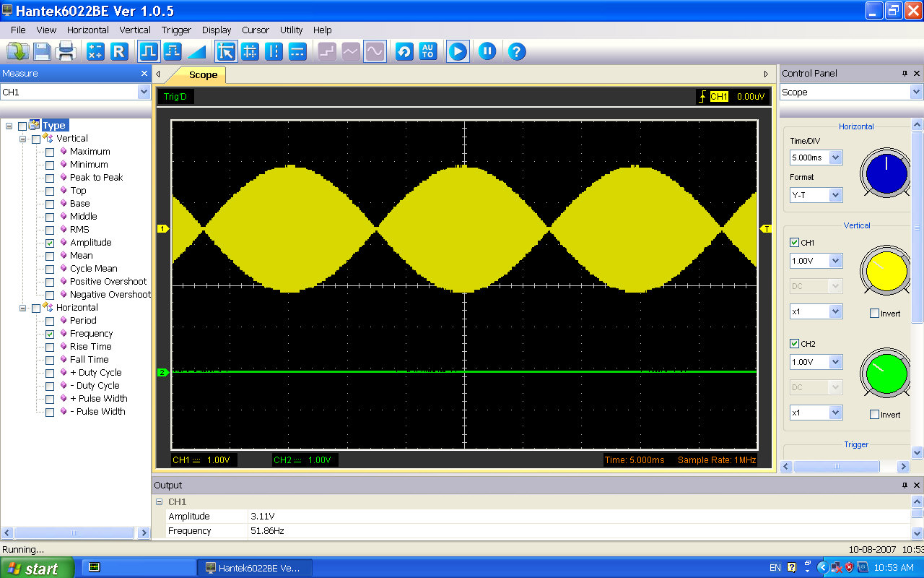924x578 pixels.
Task: Check the CH1 Invert checkbox
Action: 875,314
